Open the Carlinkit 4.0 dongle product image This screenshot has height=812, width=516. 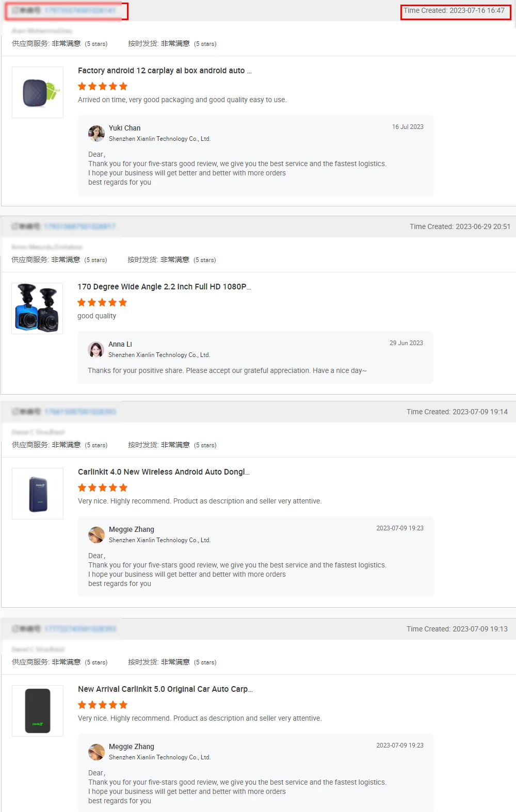[38, 494]
